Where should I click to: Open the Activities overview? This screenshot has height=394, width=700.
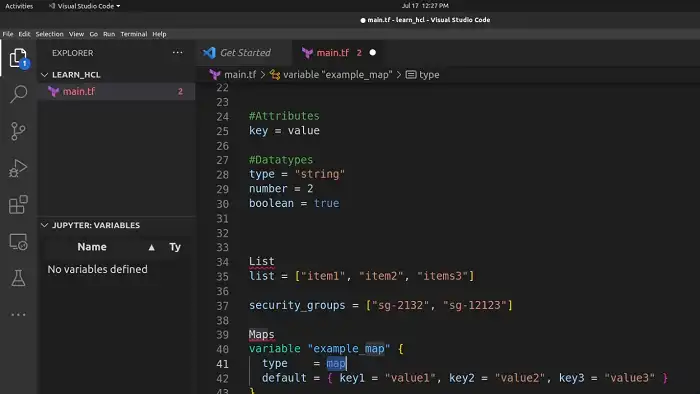pos(19,6)
